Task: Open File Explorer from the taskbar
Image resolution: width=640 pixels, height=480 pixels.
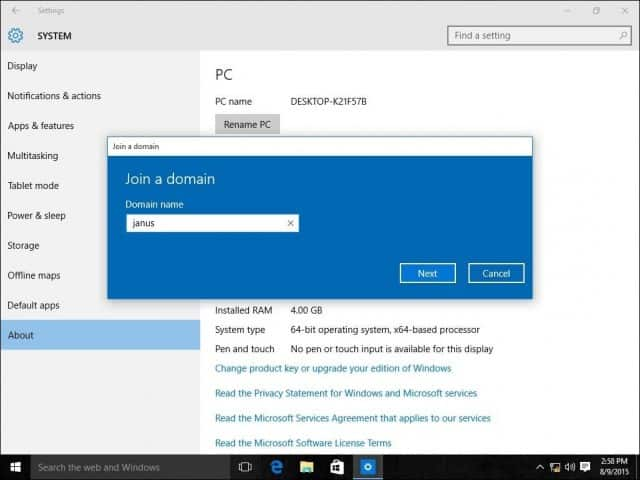Action: 306,467
